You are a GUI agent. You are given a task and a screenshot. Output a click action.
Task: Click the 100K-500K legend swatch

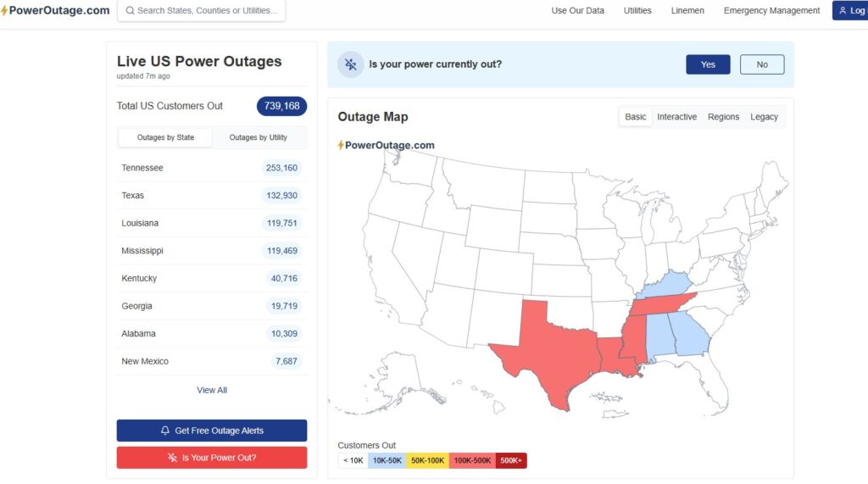[472, 460]
